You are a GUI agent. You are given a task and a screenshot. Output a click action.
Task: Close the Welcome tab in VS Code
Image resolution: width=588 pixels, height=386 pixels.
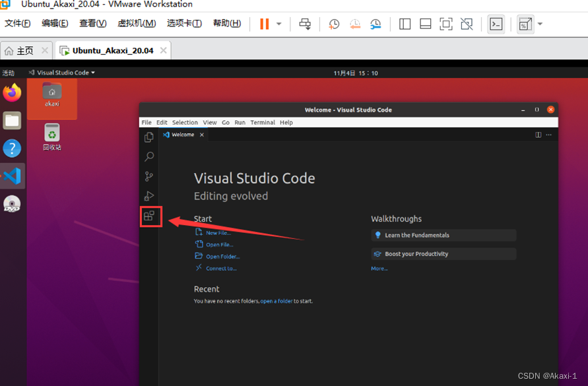click(202, 135)
